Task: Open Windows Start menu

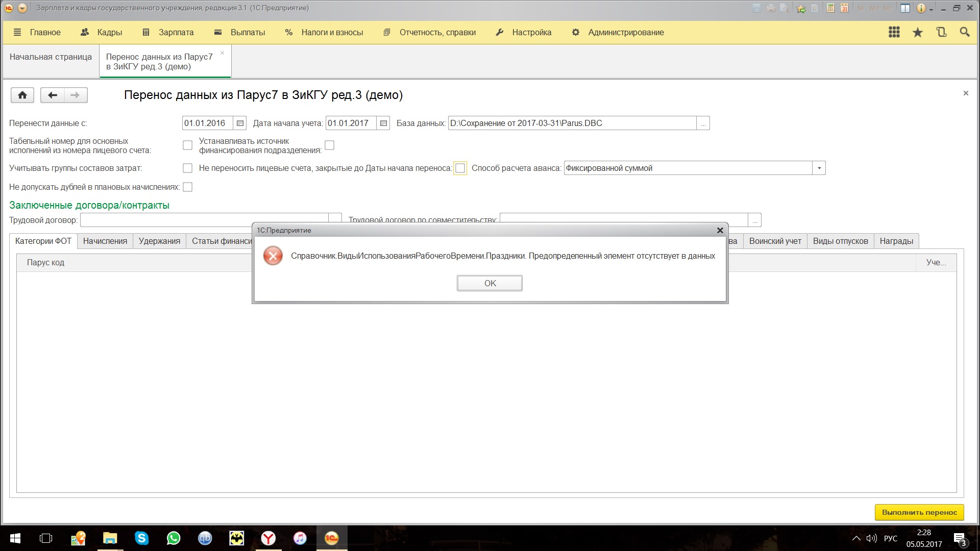Action: 15,538
